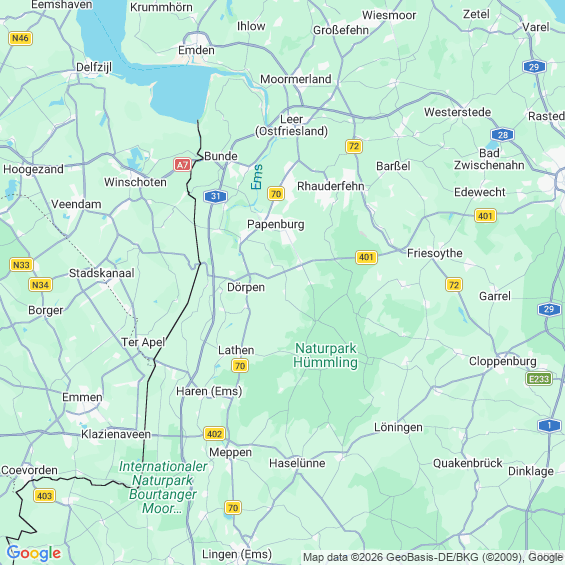Click the E233 green route shield

tap(539, 379)
